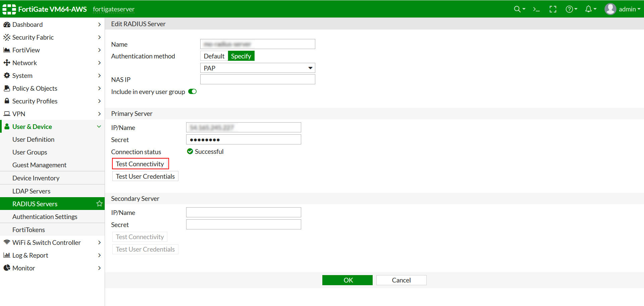Open the notifications bell
The image size is (644, 306).
point(589,9)
